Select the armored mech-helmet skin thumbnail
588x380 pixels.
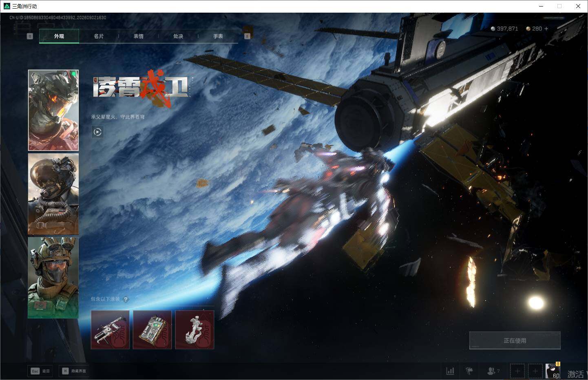[53, 110]
